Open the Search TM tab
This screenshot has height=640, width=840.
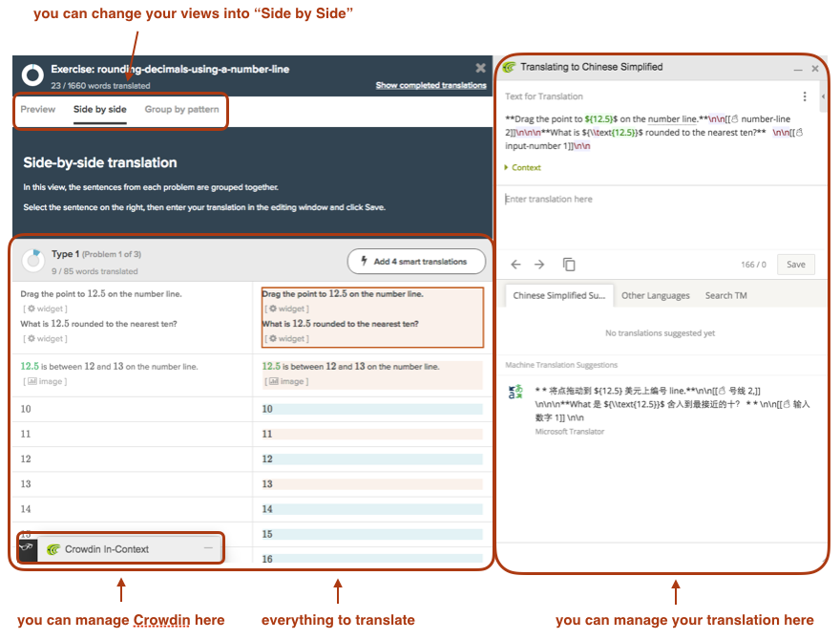pyautogui.click(x=725, y=296)
